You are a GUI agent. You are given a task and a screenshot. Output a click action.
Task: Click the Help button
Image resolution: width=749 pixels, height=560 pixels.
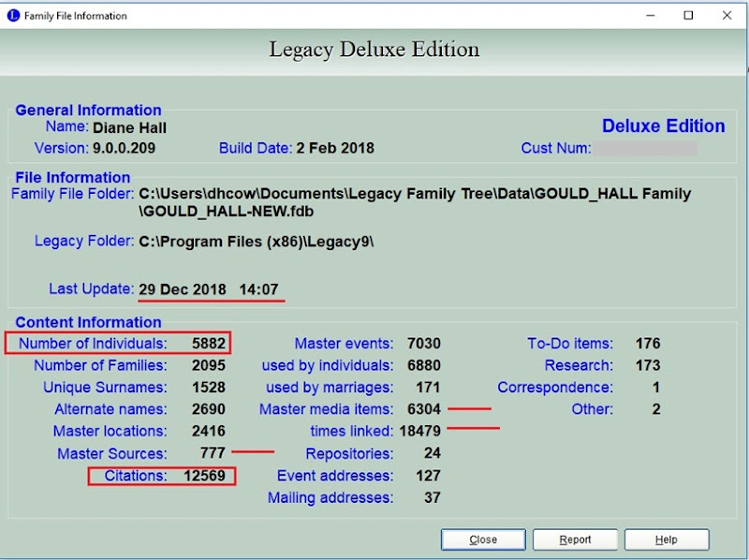pyautogui.click(x=667, y=539)
